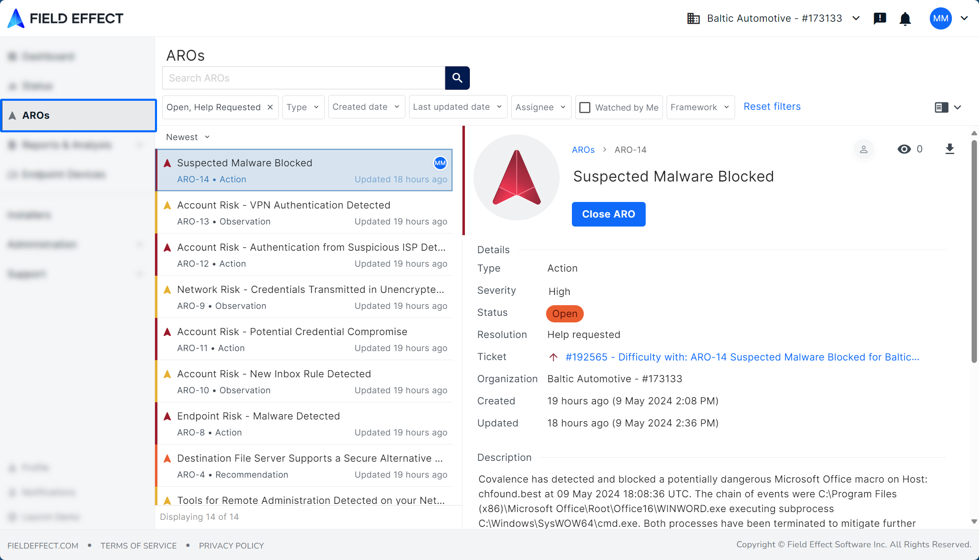This screenshot has width=979, height=560.
Task: Focus the Search AROs field
Action: 303,78
